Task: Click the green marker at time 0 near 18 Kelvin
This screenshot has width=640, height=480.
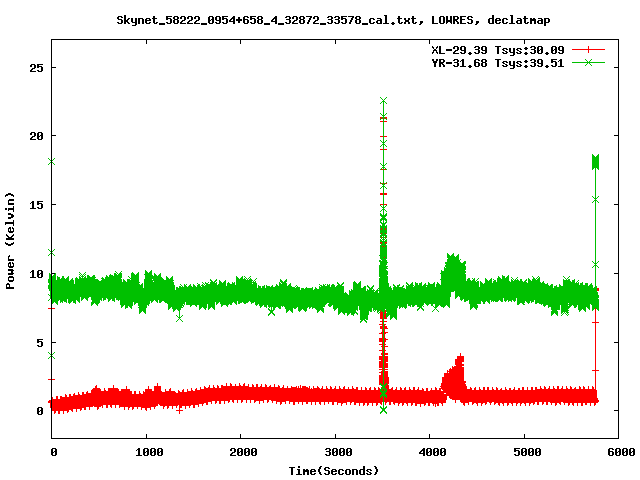Action: point(51,162)
